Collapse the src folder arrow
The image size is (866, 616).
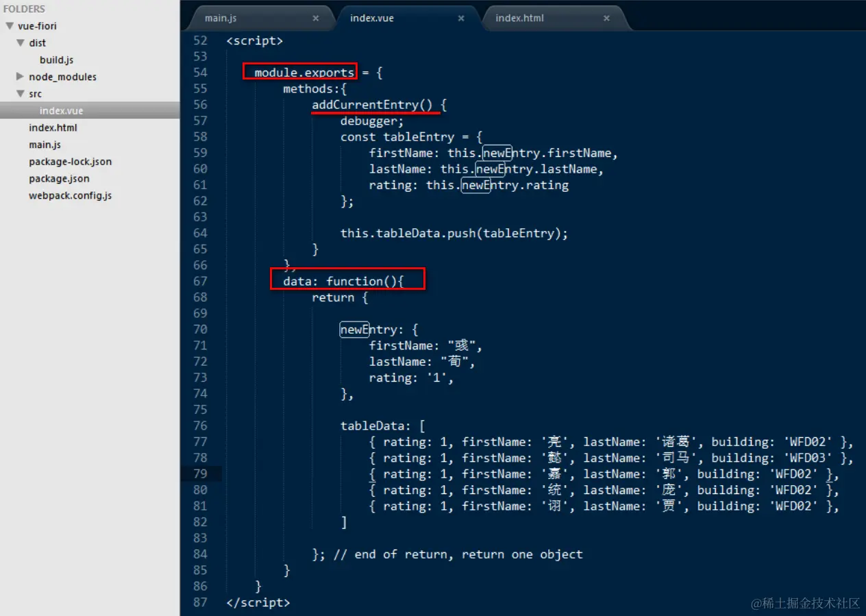21,94
